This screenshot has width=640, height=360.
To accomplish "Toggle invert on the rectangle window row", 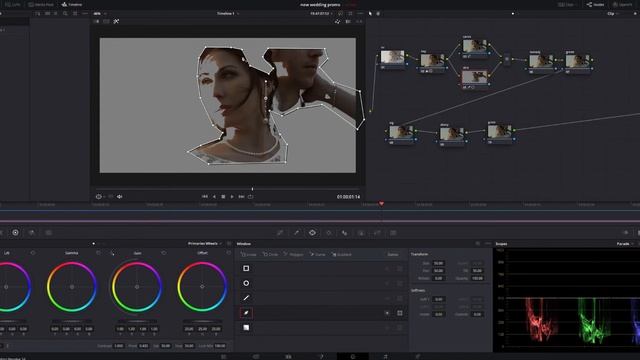I will [387, 268].
